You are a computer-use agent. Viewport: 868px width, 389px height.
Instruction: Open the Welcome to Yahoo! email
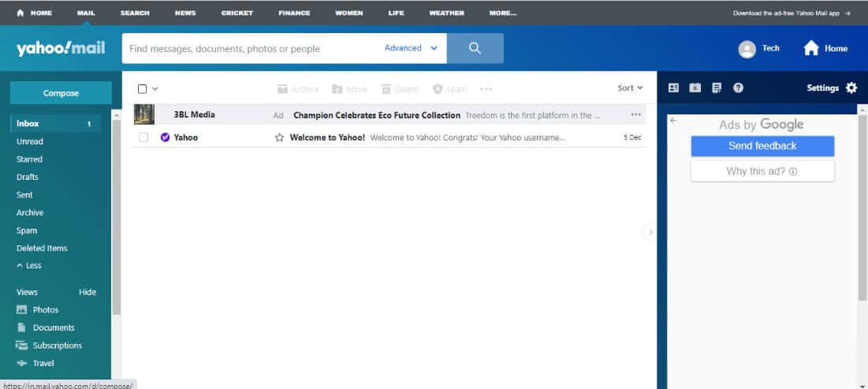click(x=327, y=137)
